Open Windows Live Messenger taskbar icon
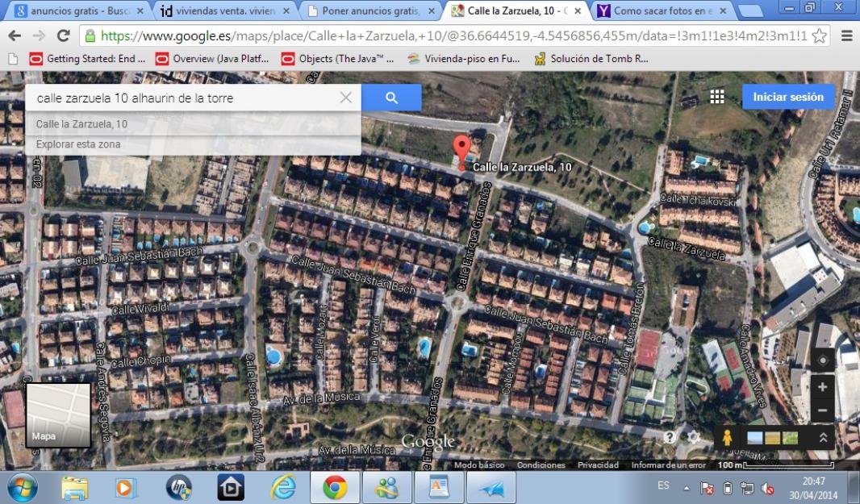860x504 pixels. (386, 488)
